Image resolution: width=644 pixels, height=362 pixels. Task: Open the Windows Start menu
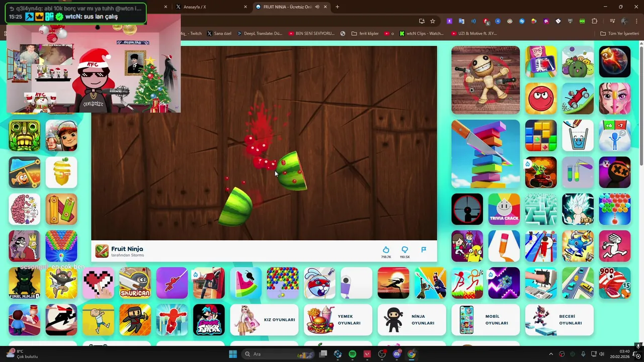coord(233,354)
